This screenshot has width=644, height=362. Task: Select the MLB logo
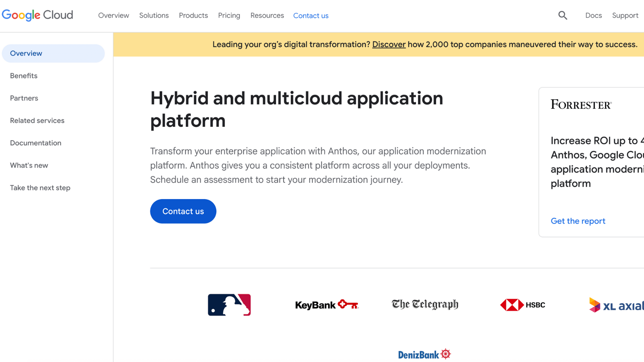coord(229,305)
